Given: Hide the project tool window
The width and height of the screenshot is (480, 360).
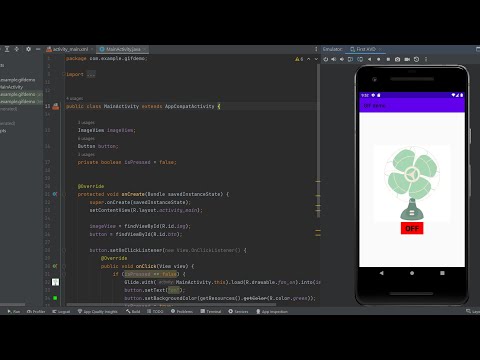Looking at the screenshot, I should 38,49.
